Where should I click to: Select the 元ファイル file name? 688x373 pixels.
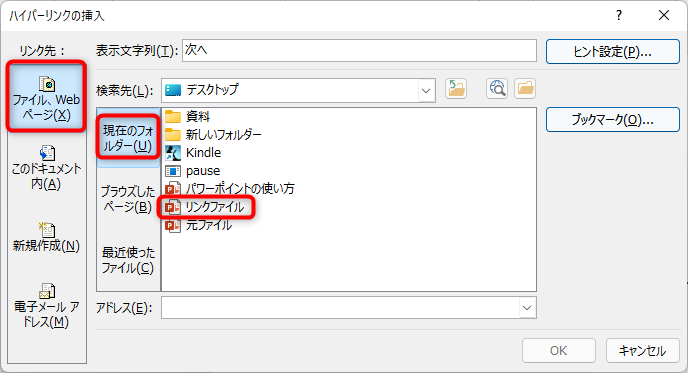[x=209, y=226]
